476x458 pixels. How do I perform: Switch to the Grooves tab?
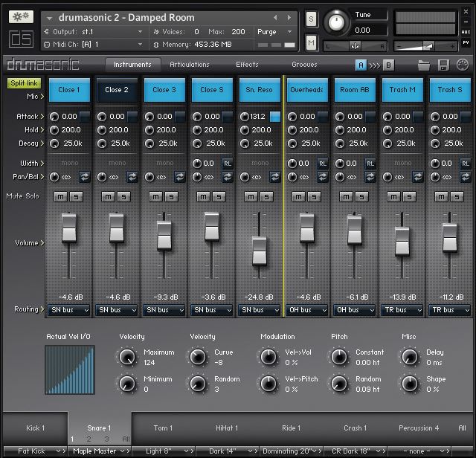coord(304,65)
